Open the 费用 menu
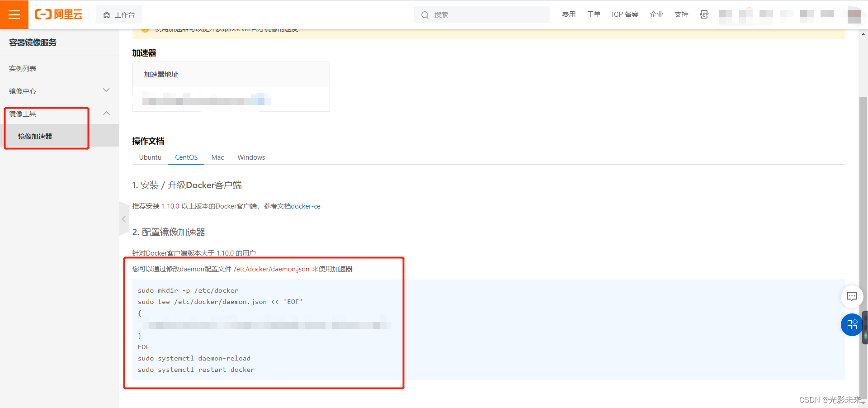Viewport: 868px width, 408px height. tap(569, 14)
